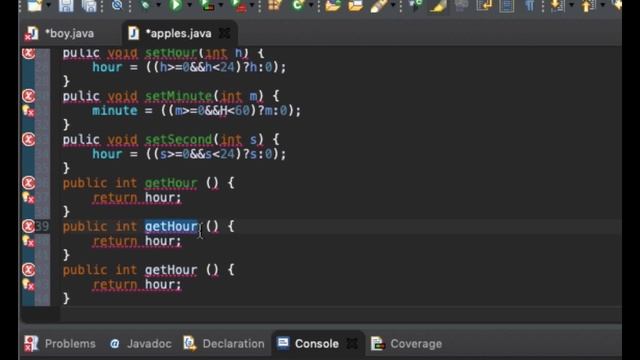Click the Next Annotation down arrow icon

tap(557, 5)
